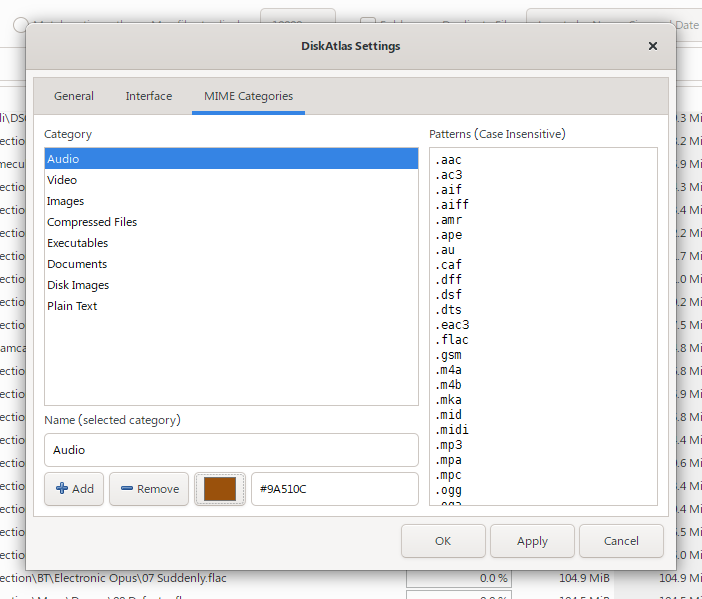Select the Audio category
The height and width of the screenshot is (599, 702).
231,158
